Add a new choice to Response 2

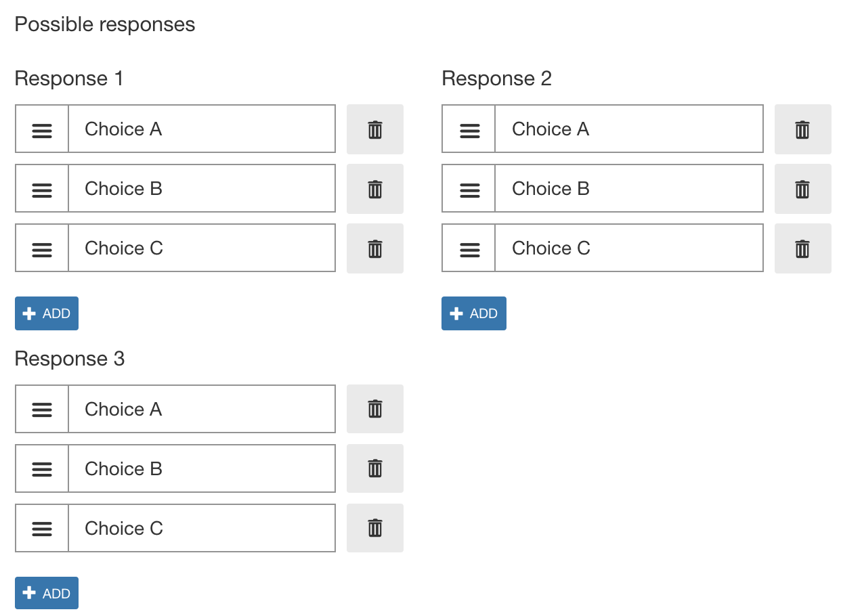tap(473, 313)
